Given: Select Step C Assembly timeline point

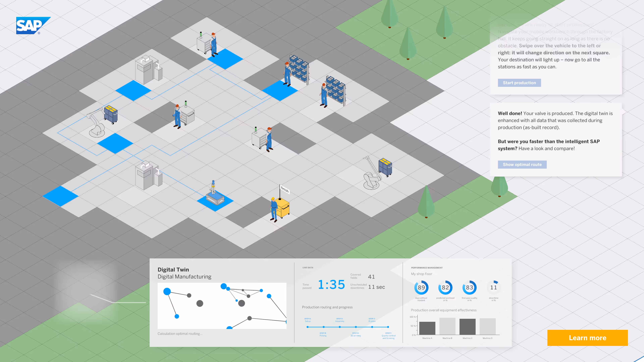Looking at the screenshot, I should pyautogui.click(x=340, y=327).
